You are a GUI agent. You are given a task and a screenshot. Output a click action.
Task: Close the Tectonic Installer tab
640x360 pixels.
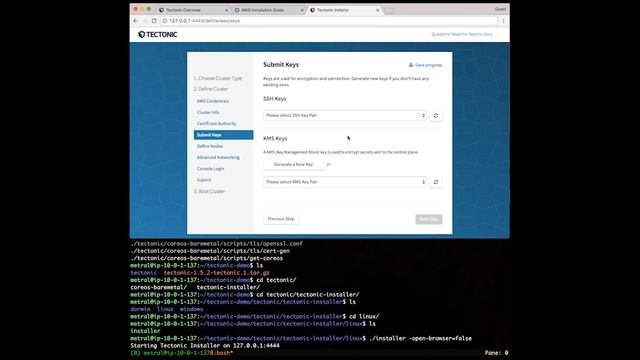pos(378,10)
